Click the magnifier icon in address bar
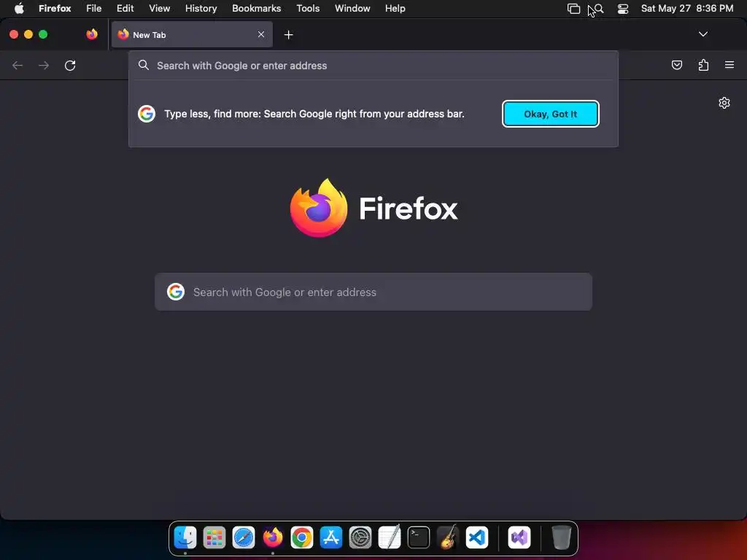Image resolution: width=747 pixels, height=560 pixels. [144, 65]
